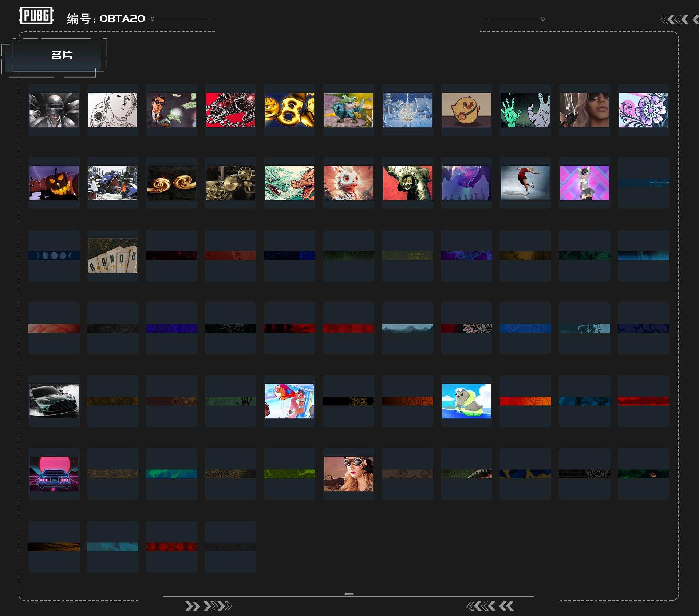Choose the long-haired woman in sunglasses namecard
The height and width of the screenshot is (616, 699).
[x=584, y=110]
